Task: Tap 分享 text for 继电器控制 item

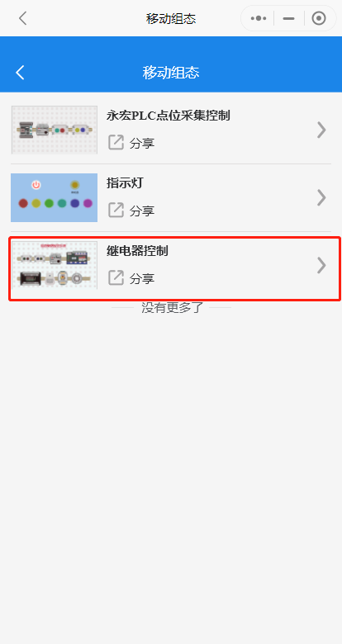Action: click(142, 279)
